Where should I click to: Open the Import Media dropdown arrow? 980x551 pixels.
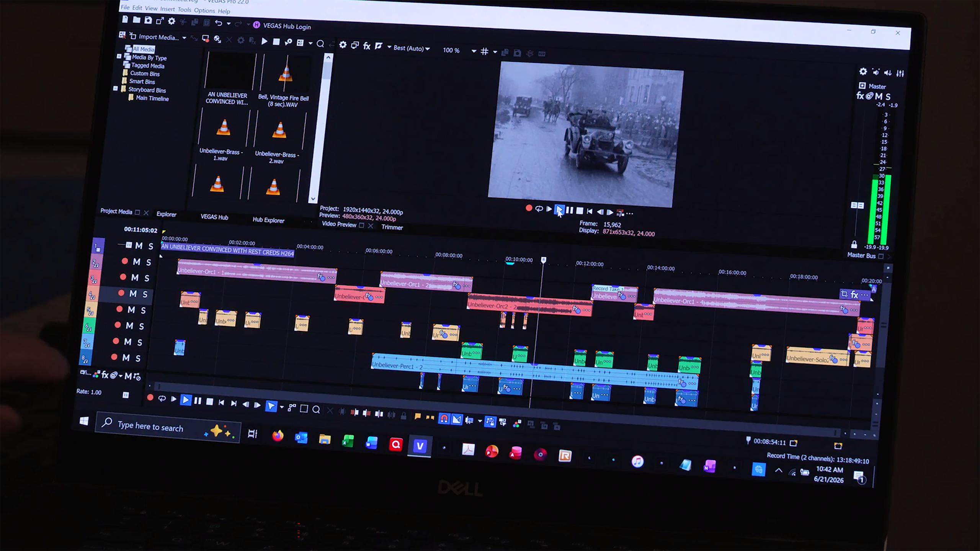pyautogui.click(x=184, y=38)
